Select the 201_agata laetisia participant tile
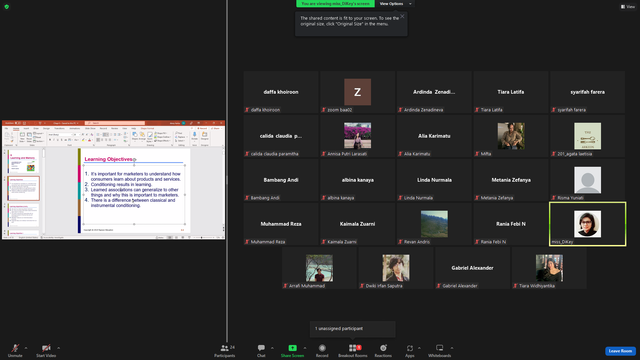Image resolution: width=640 pixels, height=360 pixels. (x=587, y=136)
